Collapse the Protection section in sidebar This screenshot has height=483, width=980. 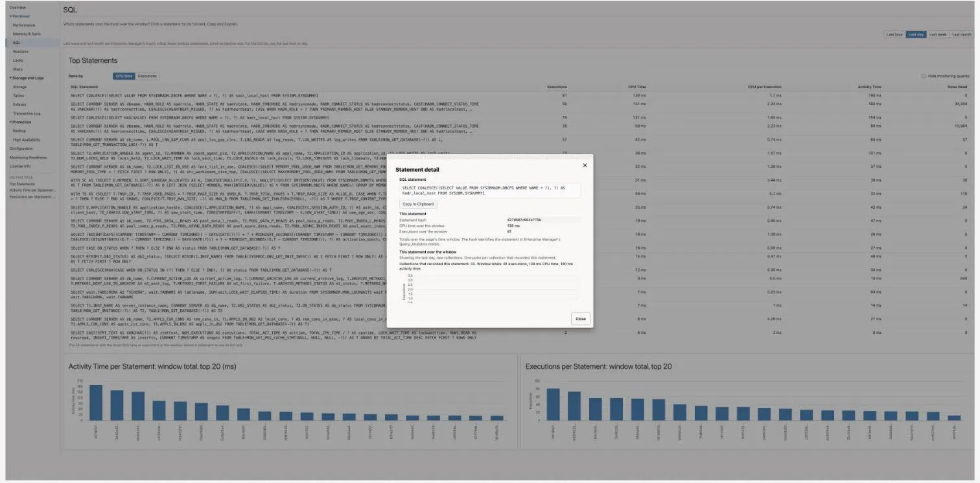(x=21, y=122)
